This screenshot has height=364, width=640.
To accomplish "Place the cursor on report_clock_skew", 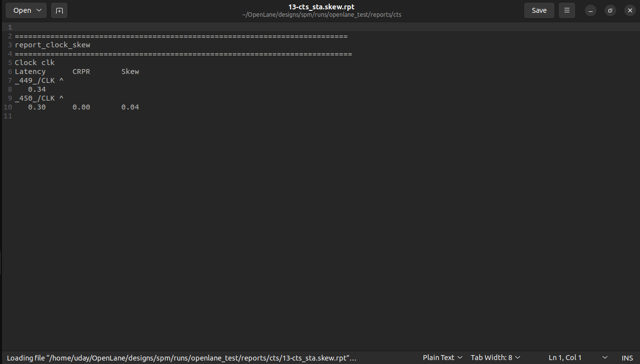I will pyautogui.click(x=53, y=44).
